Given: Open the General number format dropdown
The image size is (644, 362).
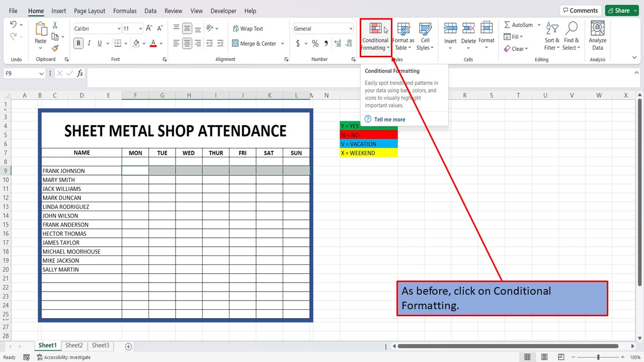Looking at the screenshot, I should click(x=351, y=29).
